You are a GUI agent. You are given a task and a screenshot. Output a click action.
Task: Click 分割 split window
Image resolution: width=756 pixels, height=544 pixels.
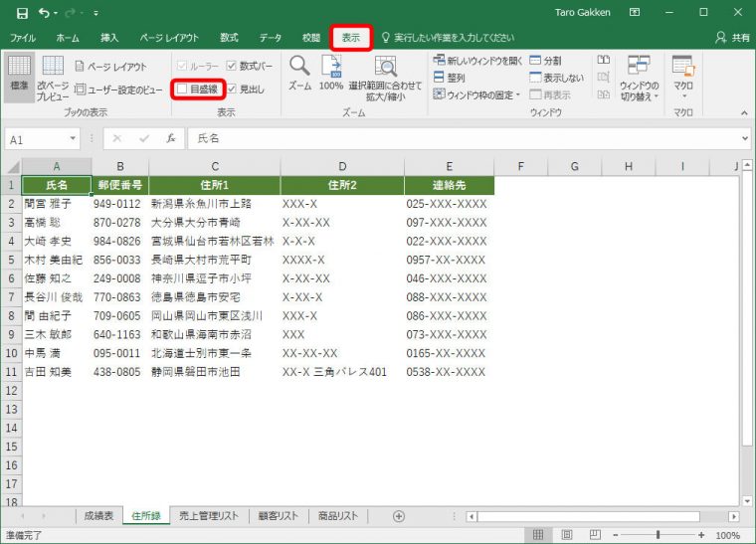point(546,61)
